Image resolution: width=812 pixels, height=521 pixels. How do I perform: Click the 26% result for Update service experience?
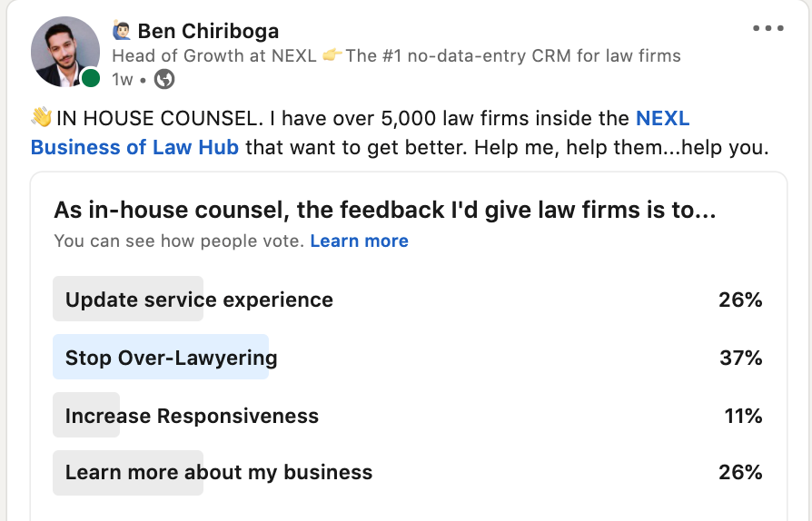740,300
